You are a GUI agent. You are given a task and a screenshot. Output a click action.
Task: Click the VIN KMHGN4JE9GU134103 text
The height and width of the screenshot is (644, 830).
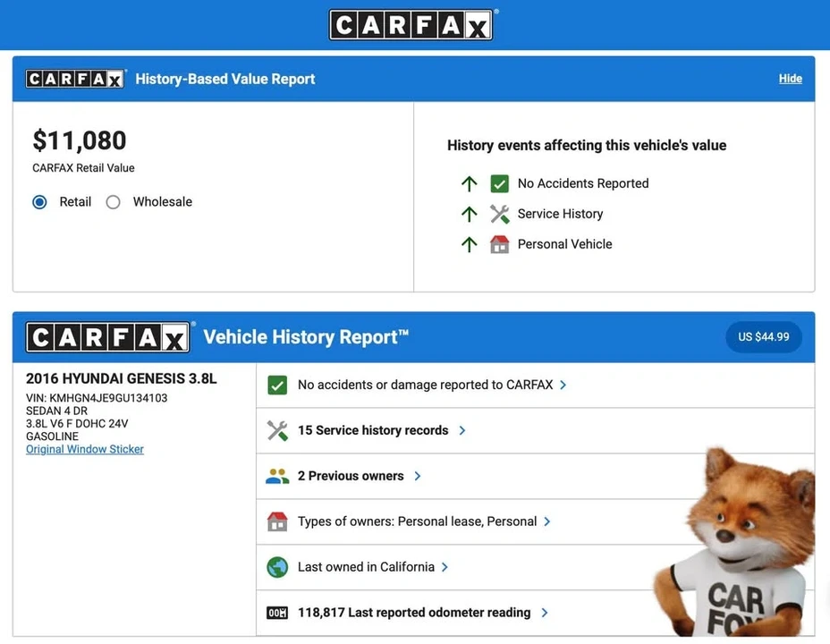pos(97,398)
